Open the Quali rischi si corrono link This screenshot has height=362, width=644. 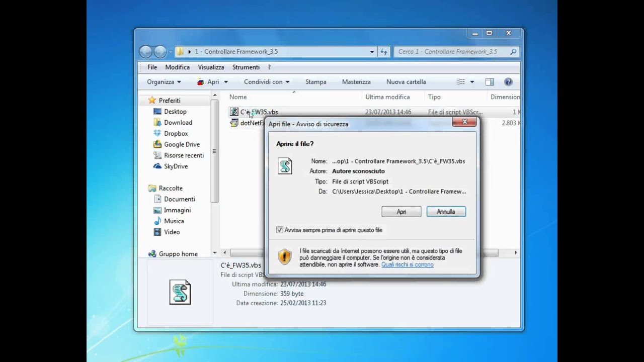click(x=407, y=264)
